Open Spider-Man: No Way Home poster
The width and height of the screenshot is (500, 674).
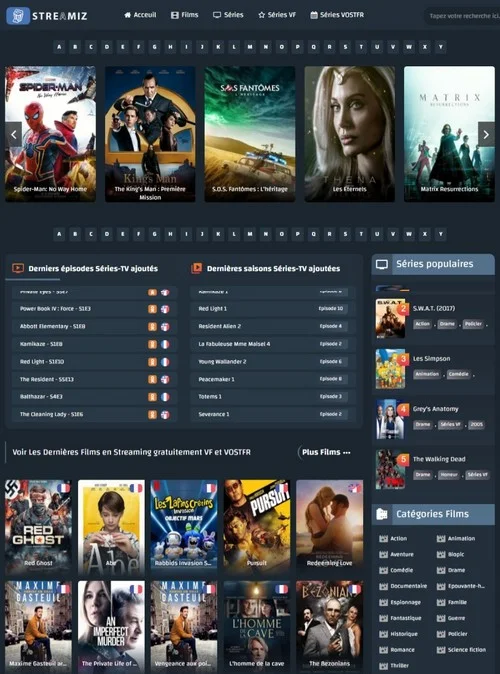coord(50,134)
